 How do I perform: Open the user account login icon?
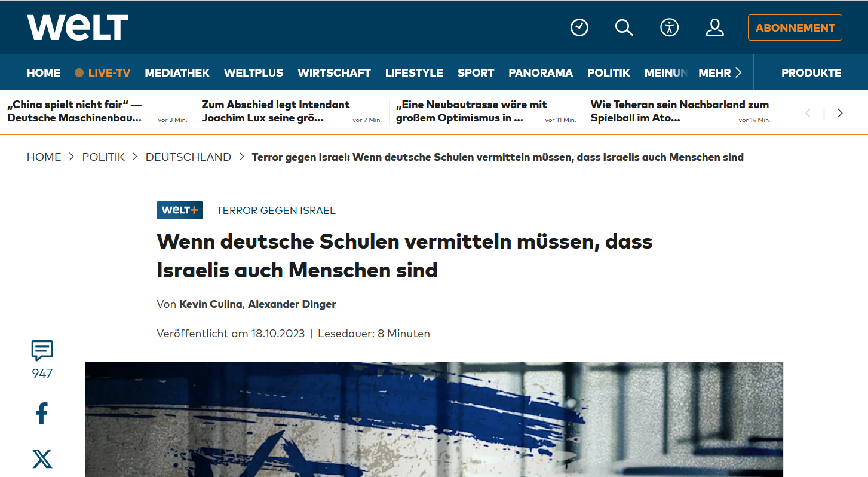point(714,27)
